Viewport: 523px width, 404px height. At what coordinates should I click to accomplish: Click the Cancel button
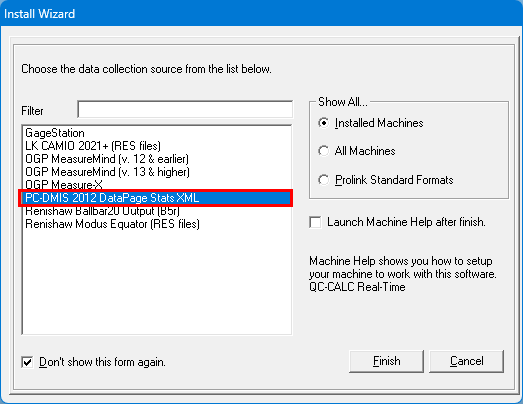click(466, 361)
